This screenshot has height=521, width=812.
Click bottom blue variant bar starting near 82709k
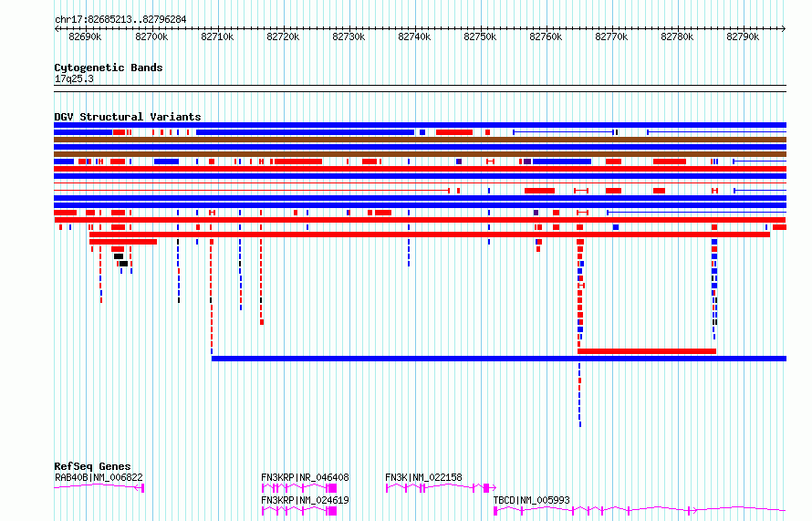coord(499,359)
